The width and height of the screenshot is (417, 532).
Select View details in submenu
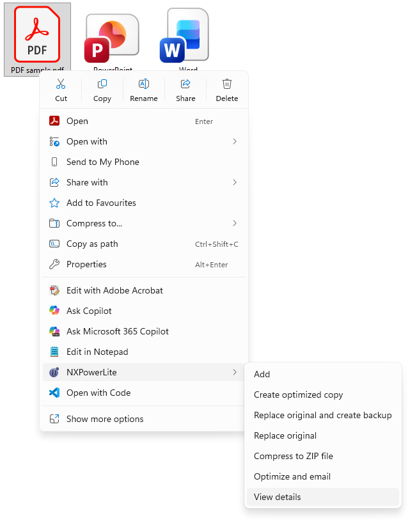pyautogui.click(x=323, y=497)
